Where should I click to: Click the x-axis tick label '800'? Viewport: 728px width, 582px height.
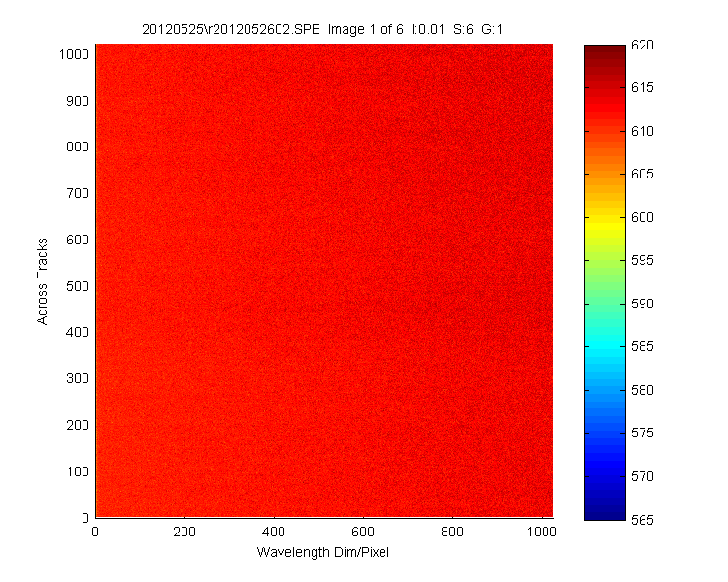click(452, 532)
